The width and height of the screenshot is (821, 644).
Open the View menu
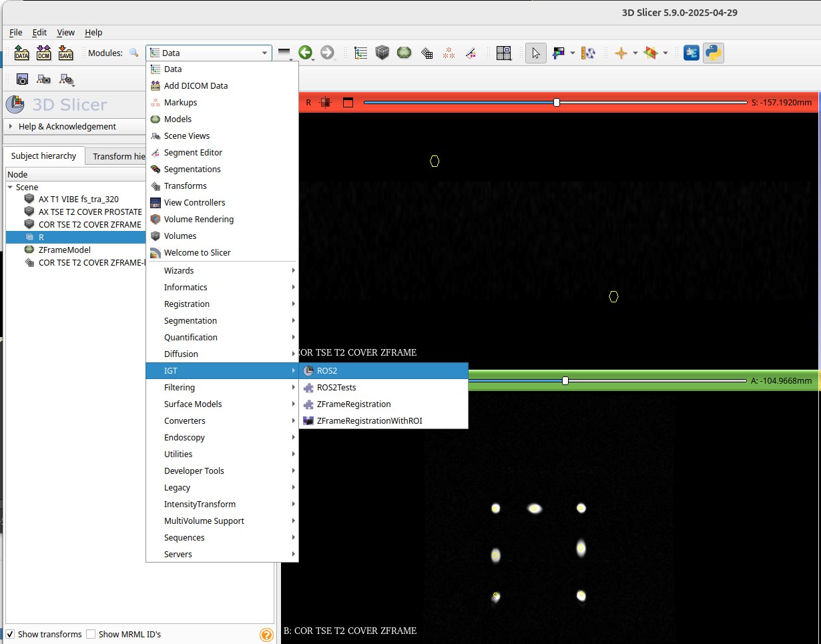tap(65, 32)
